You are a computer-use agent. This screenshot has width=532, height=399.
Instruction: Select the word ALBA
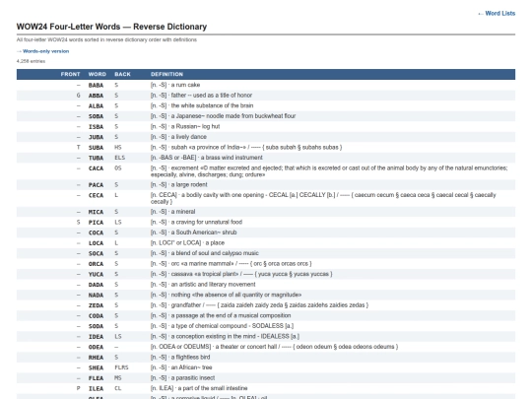(x=96, y=105)
